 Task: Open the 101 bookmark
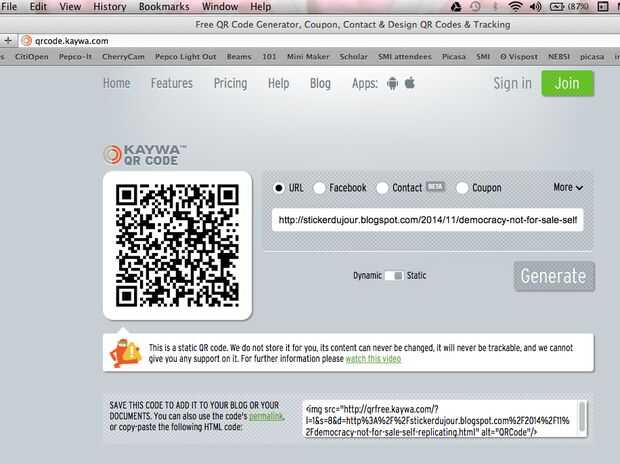pos(269,57)
